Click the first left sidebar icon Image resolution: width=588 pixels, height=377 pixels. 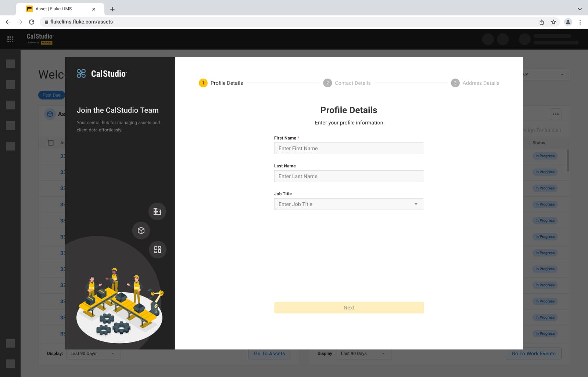(x=10, y=64)
